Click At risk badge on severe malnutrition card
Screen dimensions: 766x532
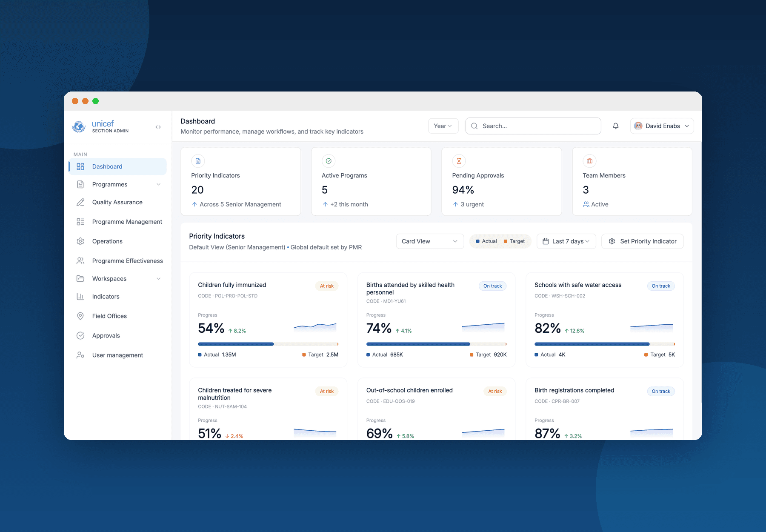click(327, 392)
